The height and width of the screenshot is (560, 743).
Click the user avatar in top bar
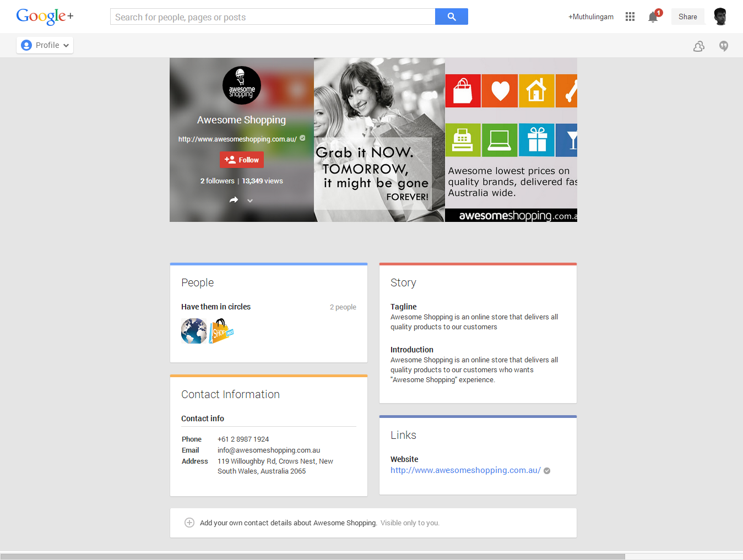pyautogui.click(x=720, y=17)
